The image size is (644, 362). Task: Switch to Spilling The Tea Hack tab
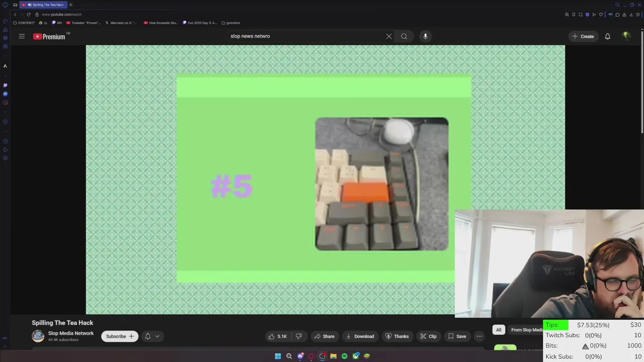pyautogui.click(x=43, y=5)
